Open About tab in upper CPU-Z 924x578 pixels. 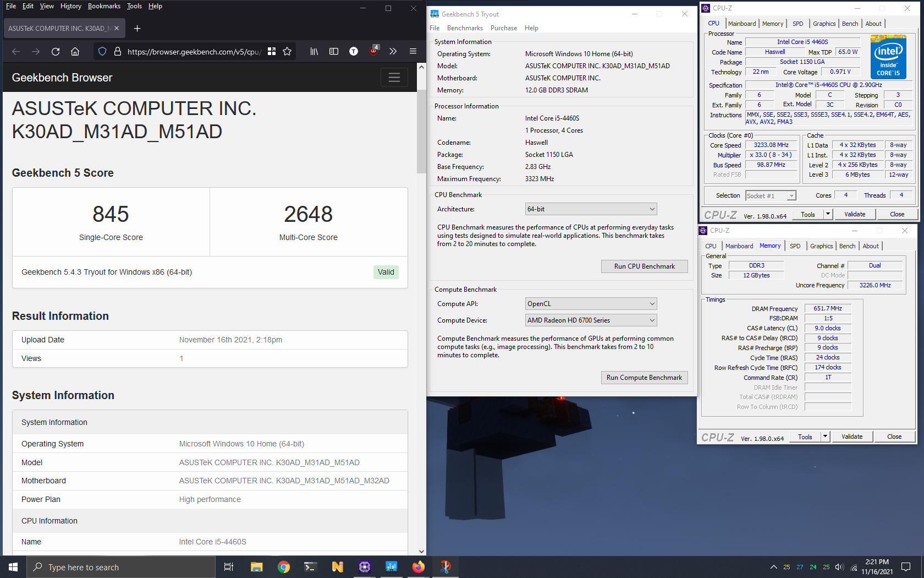click(x=873, y=24)
